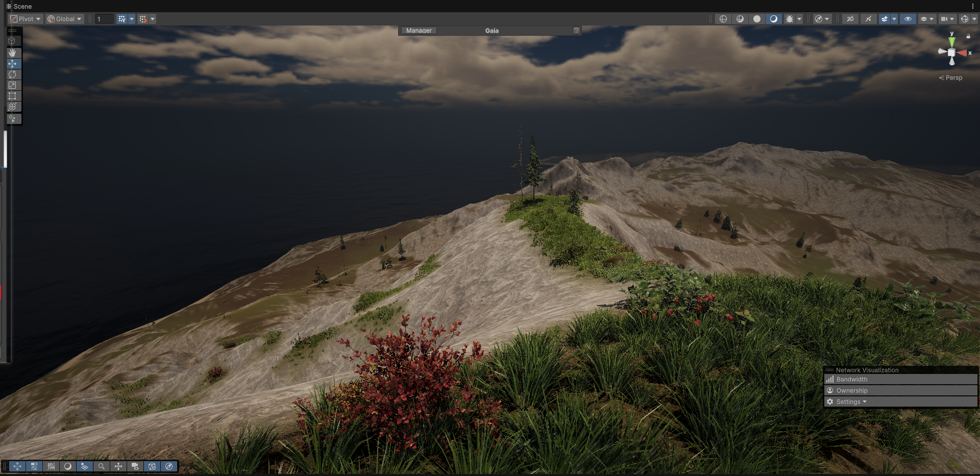Click the scene orientation gizmo center cube
The width and height of the screenshot is (980, 476).
click(x=951, y=53)
